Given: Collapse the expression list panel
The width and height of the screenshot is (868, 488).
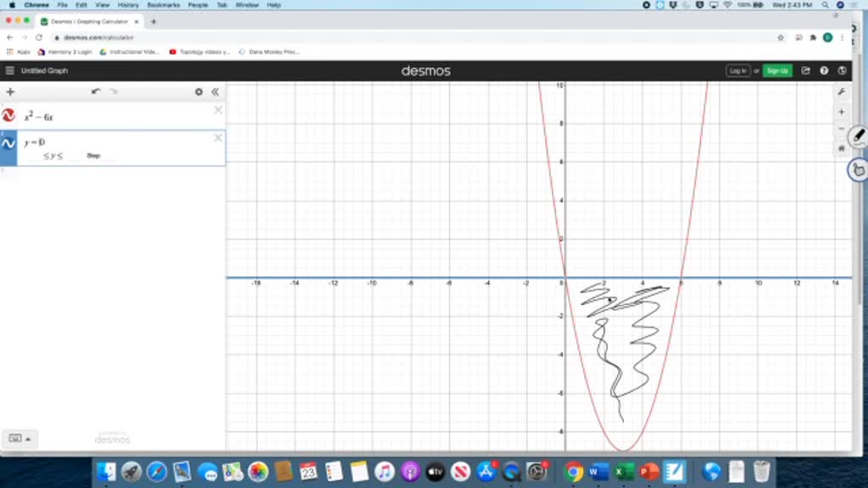Looking at the screenshot, I should (215, 91).
